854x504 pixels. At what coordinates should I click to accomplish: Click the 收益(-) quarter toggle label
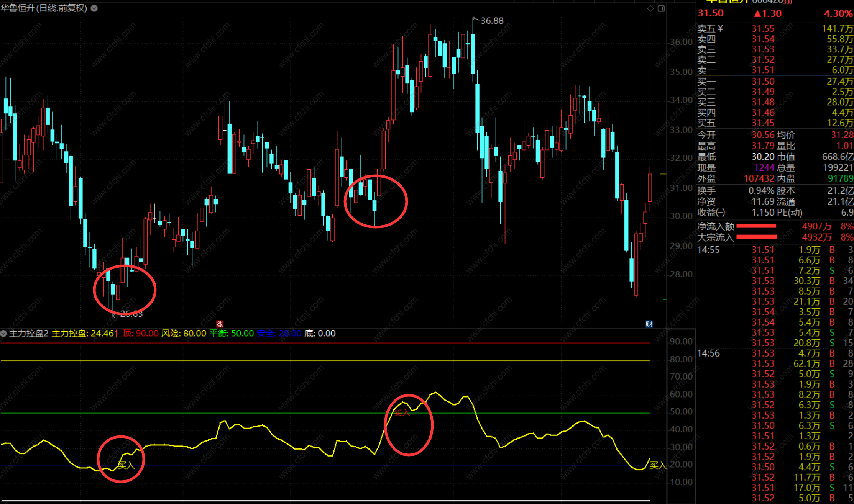point(711,212)
